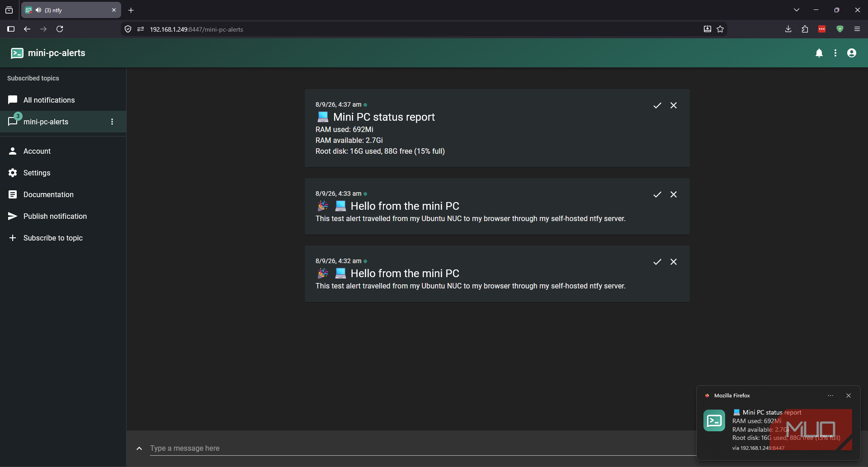
Task: Reload the current page
Action: [60, 29]
